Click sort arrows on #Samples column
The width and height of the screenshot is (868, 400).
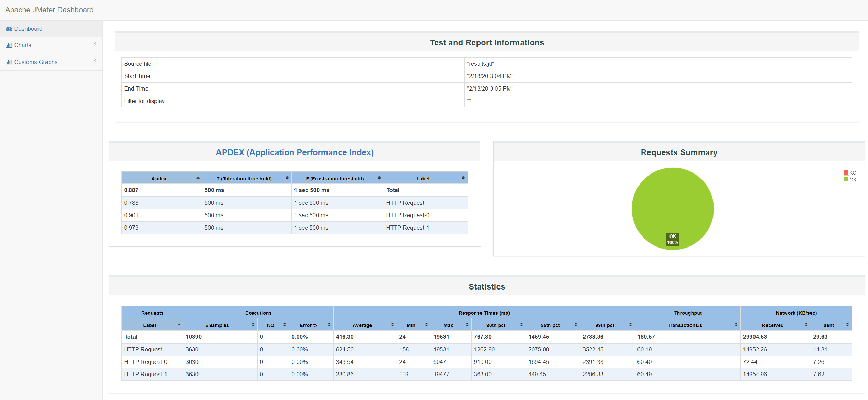pos(253,325)
